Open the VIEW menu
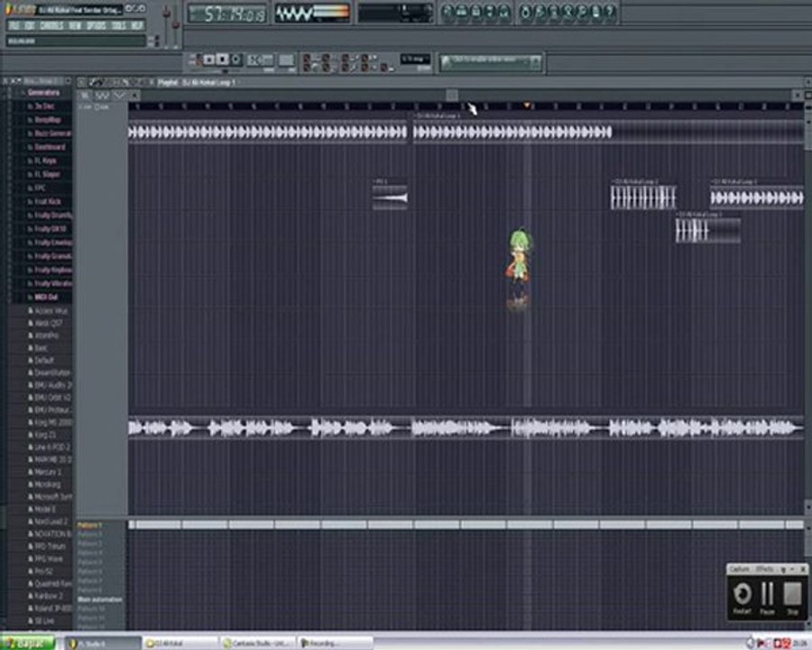The image size is (812, 650). tap(75, 25)
